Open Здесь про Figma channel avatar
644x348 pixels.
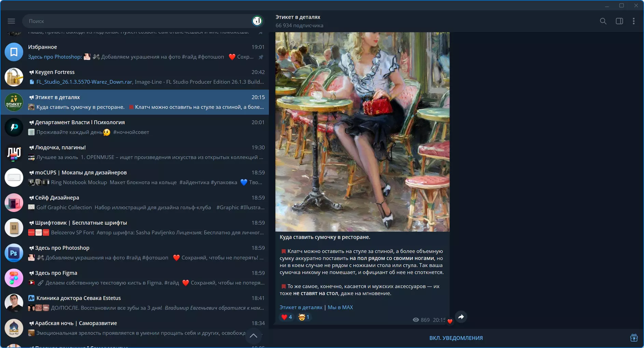pyautogui.click(x=14, y=278)
